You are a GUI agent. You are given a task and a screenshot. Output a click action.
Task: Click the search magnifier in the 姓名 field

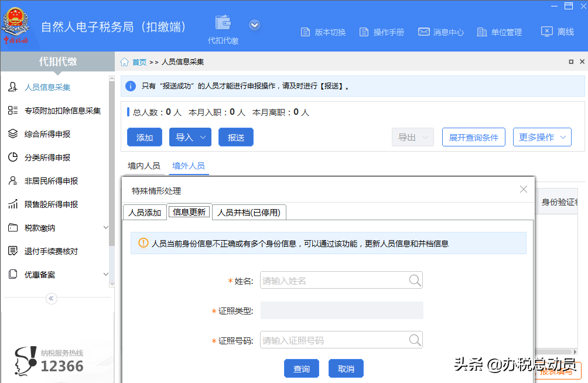tap(415, 280)
